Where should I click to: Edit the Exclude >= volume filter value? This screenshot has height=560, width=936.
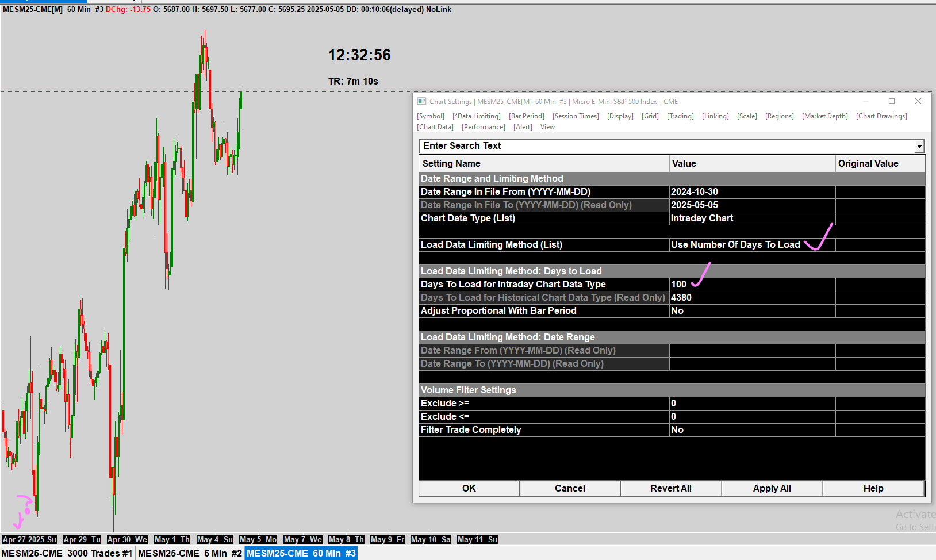coord(752,404)
